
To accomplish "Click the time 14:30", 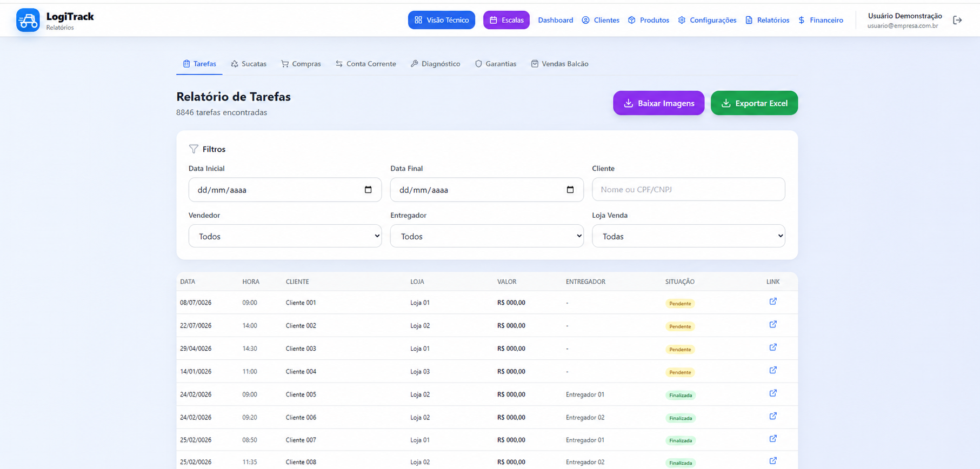I will tap(250, 349).
